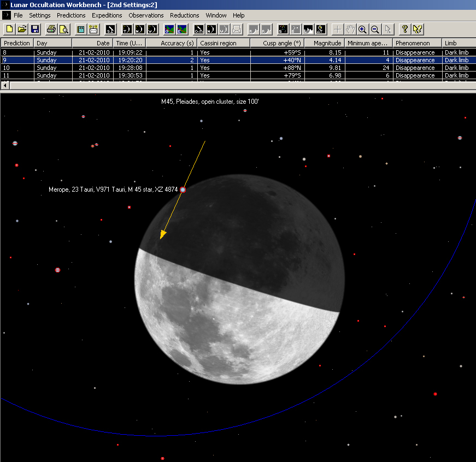Click the context help arrow-question icon

tap(418, 29)
